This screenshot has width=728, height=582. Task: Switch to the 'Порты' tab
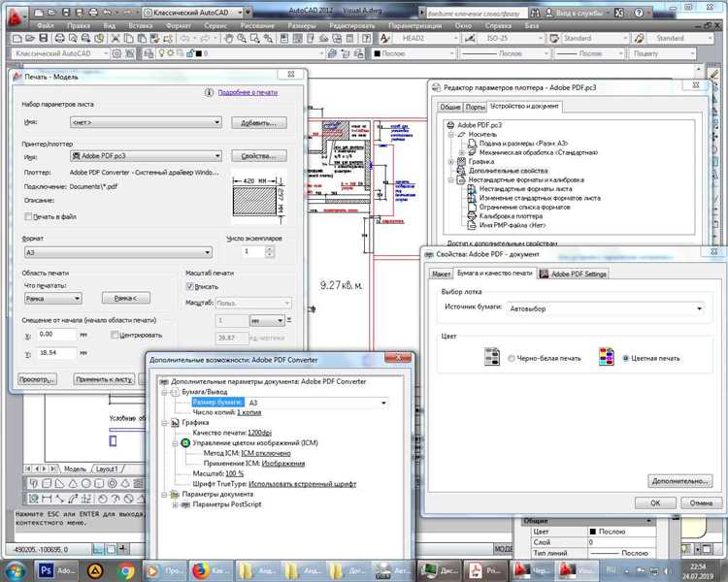coord(475,108)
